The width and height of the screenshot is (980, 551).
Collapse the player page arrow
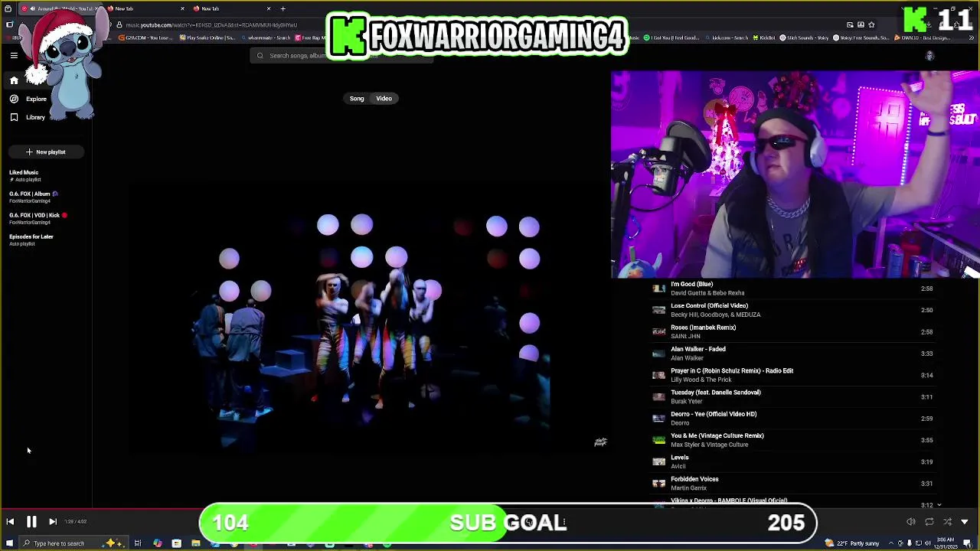[965, 522]
